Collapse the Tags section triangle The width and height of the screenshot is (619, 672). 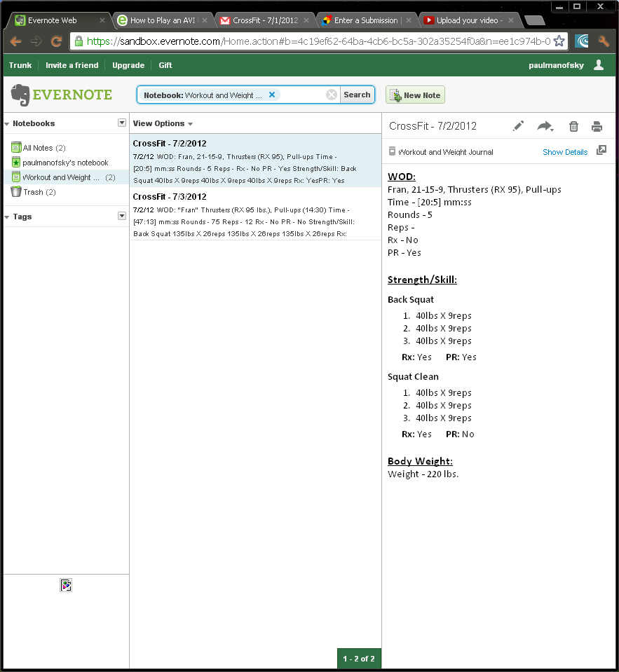(x=7, y=217)
